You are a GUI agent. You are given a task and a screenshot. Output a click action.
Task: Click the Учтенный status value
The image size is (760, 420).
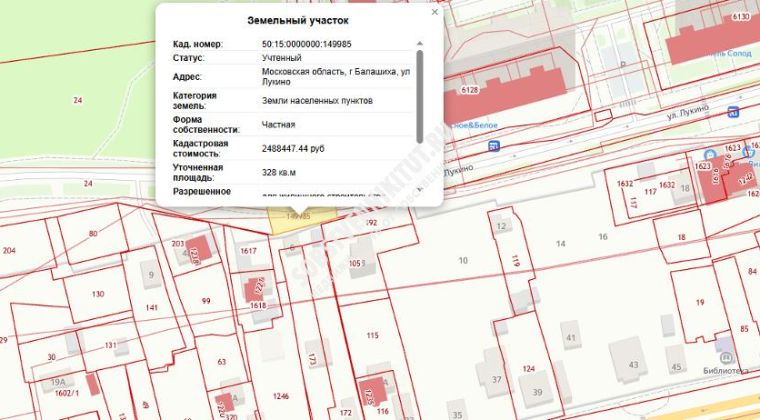(282, 58)
